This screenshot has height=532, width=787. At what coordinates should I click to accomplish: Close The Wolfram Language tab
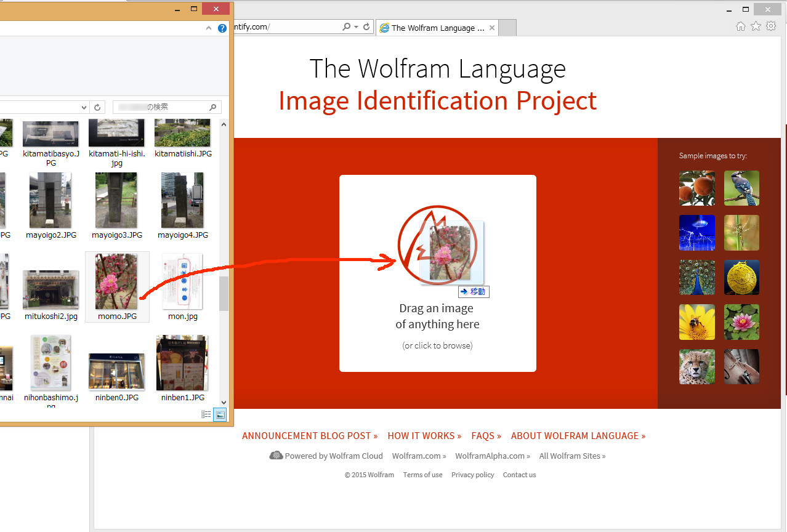492,28
